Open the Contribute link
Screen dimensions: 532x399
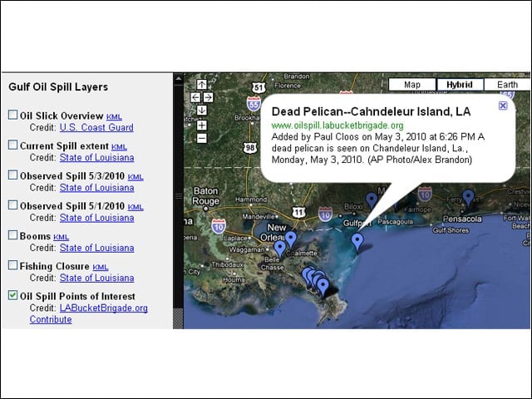51,319
